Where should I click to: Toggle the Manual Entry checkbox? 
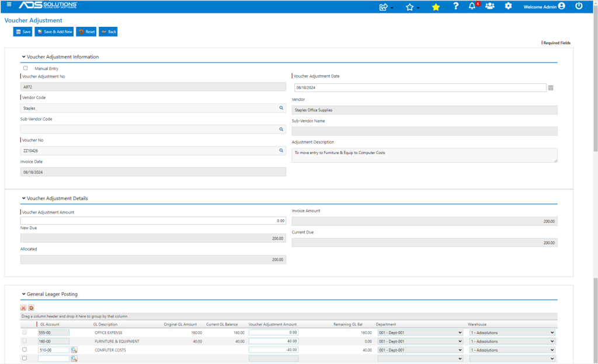pos(26,68)
